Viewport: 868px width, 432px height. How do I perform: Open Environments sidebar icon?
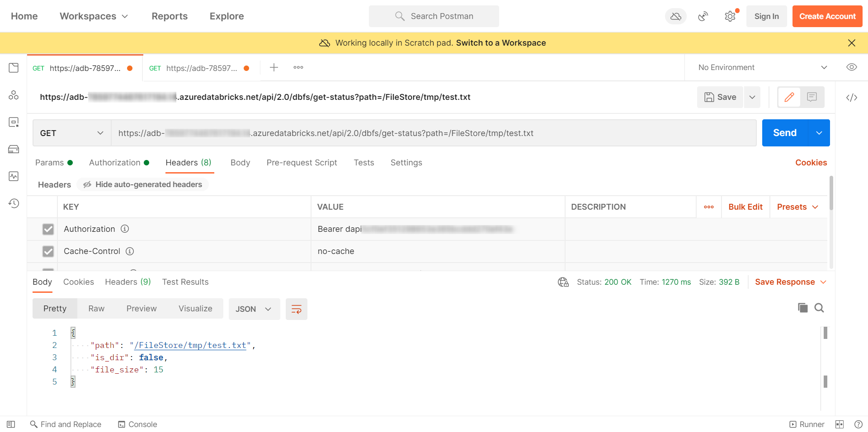pos(14,122)
